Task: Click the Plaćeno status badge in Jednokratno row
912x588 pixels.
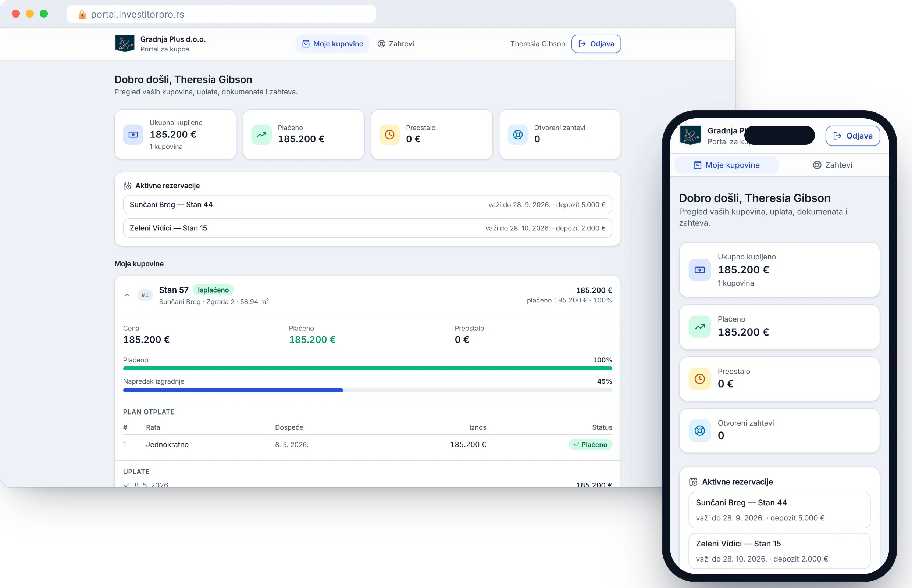Action: [x=590, y=444]
